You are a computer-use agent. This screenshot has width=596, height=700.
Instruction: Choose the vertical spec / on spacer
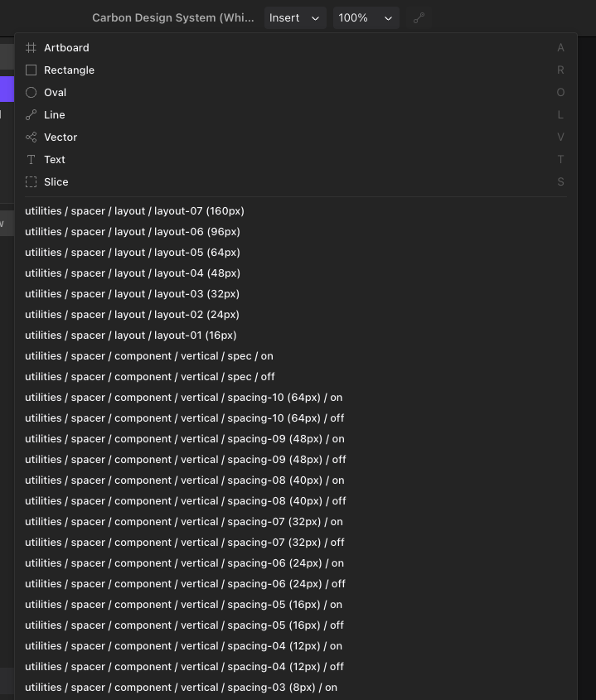(149, 355)
